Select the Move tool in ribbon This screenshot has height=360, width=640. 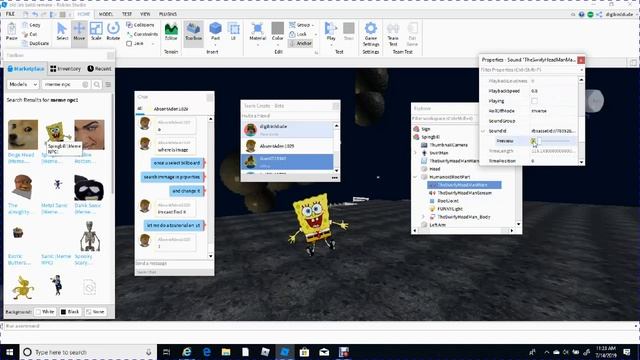(79, 31)
